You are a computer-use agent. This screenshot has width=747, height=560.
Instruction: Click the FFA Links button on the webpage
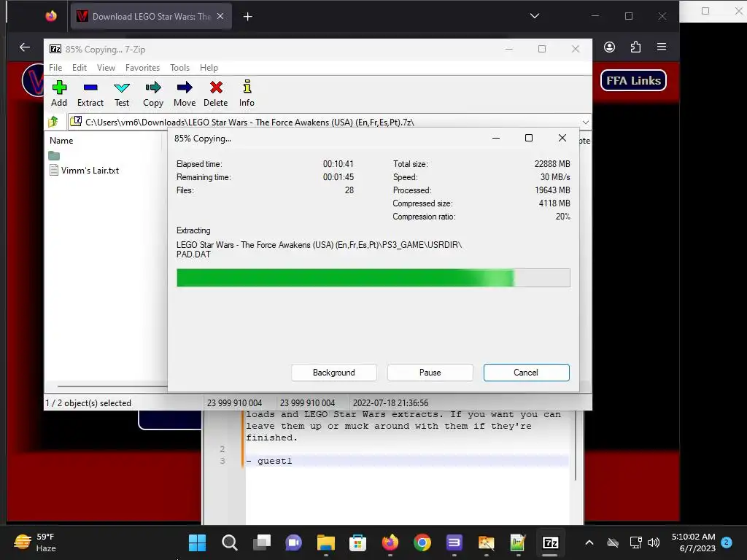(633, 80)
